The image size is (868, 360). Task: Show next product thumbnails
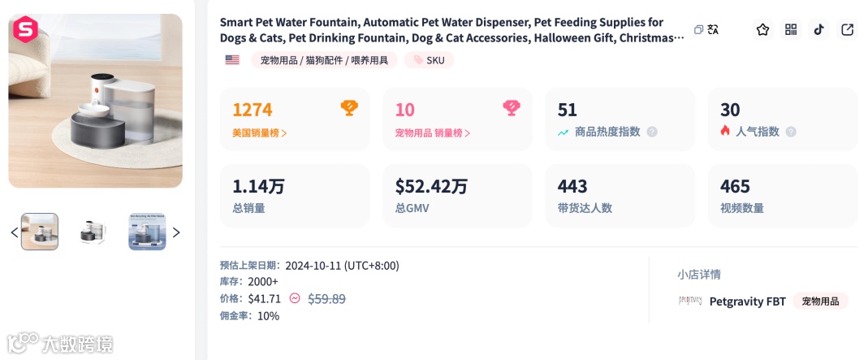176,232
